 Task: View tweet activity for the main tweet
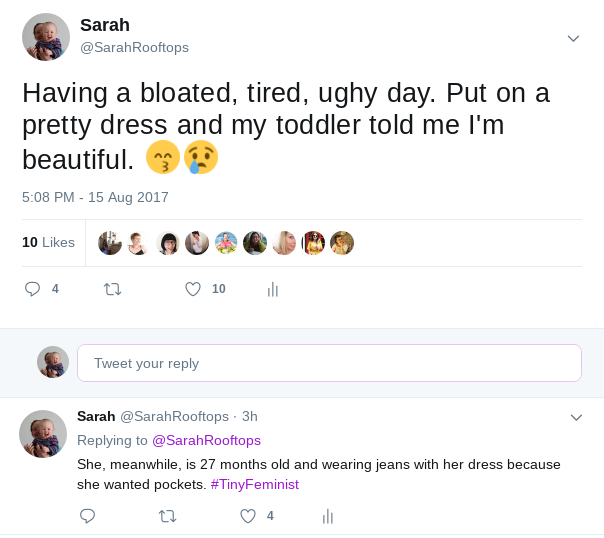click(x=272, y=289)
